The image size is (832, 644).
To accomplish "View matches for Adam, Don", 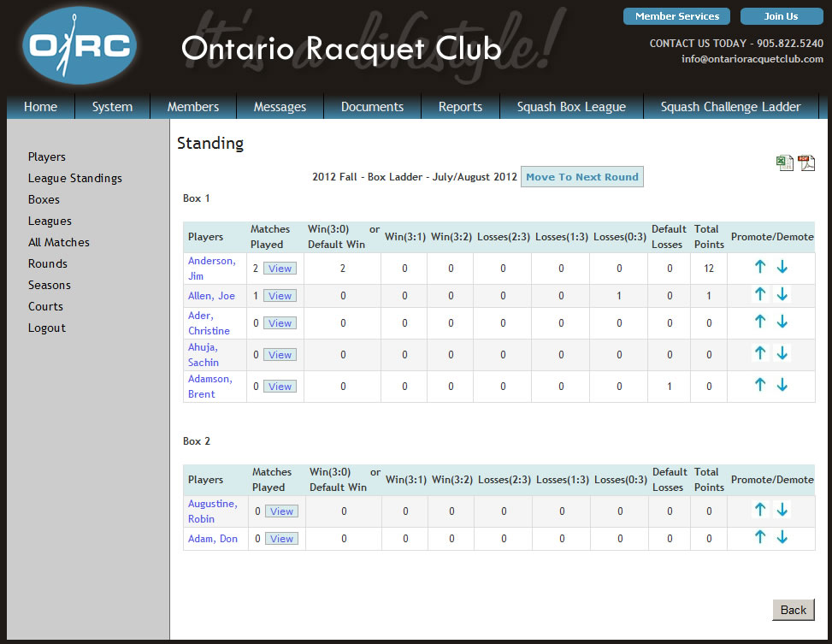I will click(x=281, y=539).
